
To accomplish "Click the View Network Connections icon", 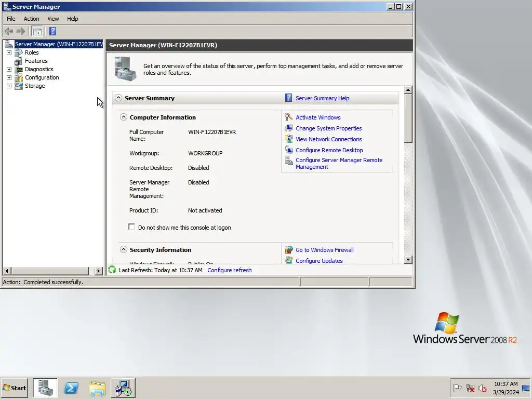I will point(288,139).
